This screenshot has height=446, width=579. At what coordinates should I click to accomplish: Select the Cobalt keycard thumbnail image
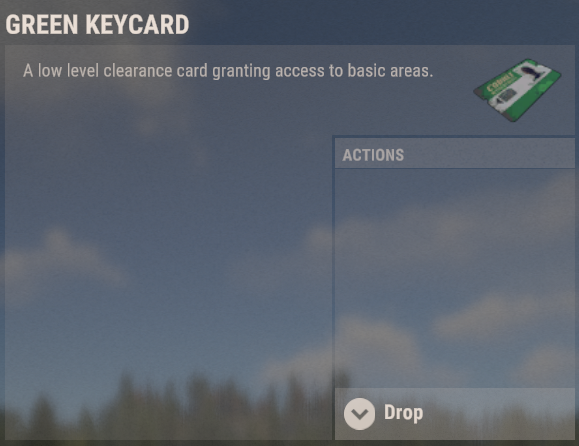517,90
